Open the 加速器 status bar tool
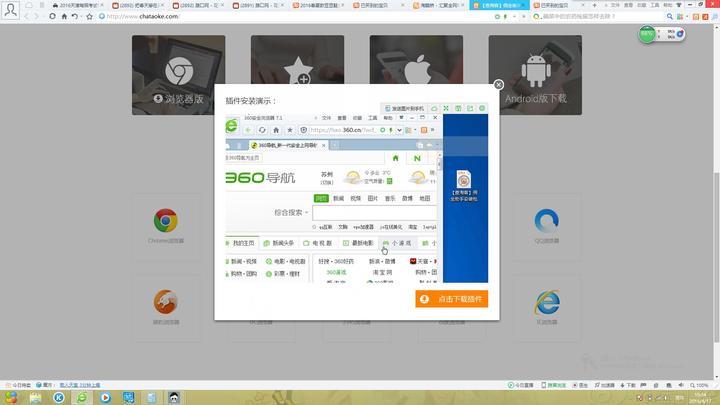720x405 pixels. [x=604, y=385]
